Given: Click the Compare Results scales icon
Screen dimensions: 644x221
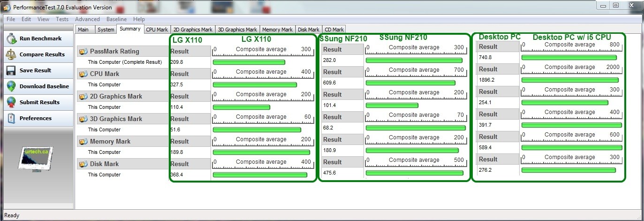Looking at the screenshot, I should pyautogui.click(x=12, y=54).
